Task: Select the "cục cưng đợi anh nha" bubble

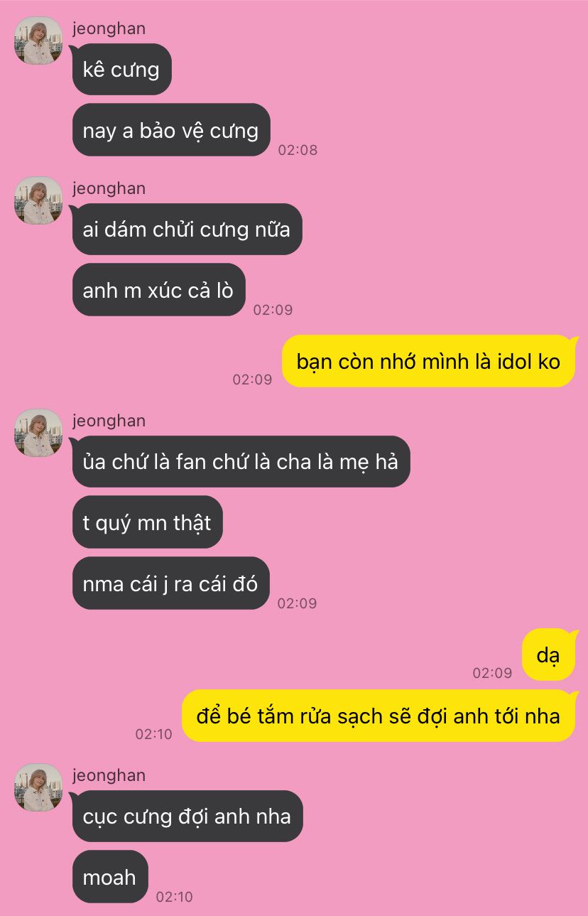Action: coord(187,816)
